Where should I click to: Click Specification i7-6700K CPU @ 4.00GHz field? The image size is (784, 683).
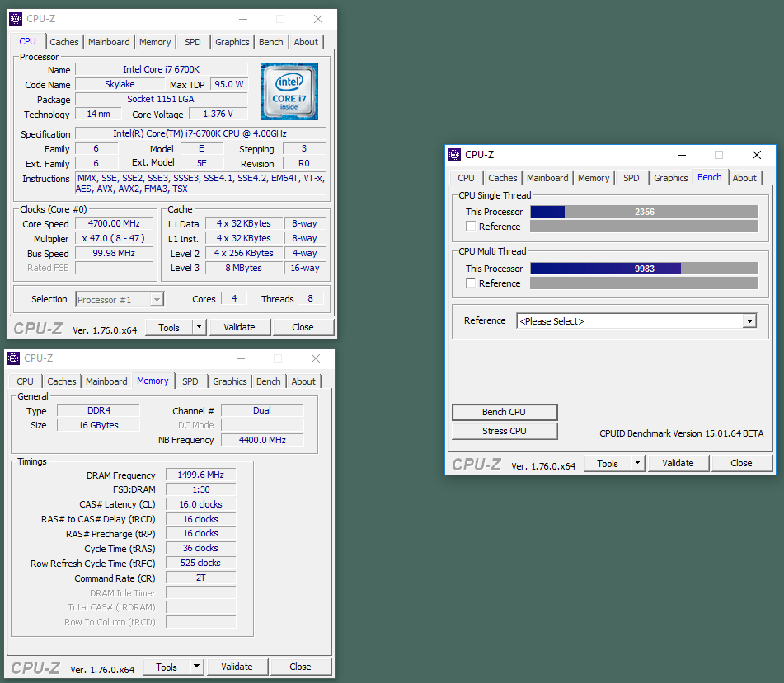(200, 133)
